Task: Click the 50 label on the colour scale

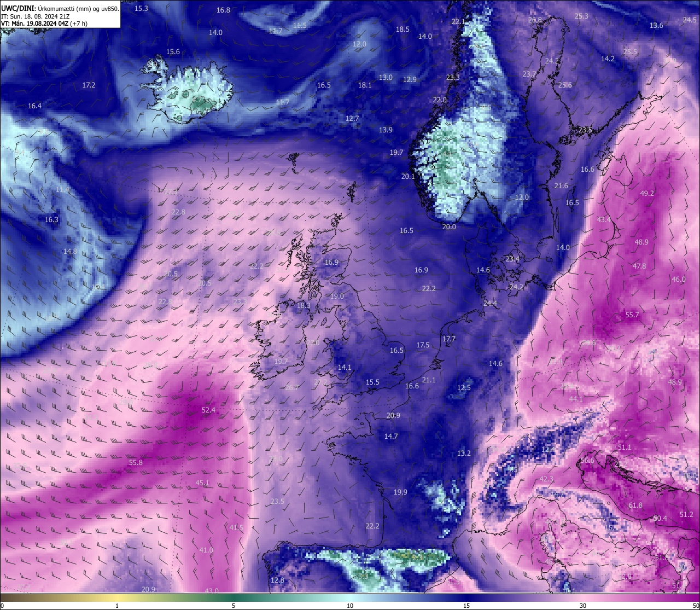Action: tap(696, 606)
